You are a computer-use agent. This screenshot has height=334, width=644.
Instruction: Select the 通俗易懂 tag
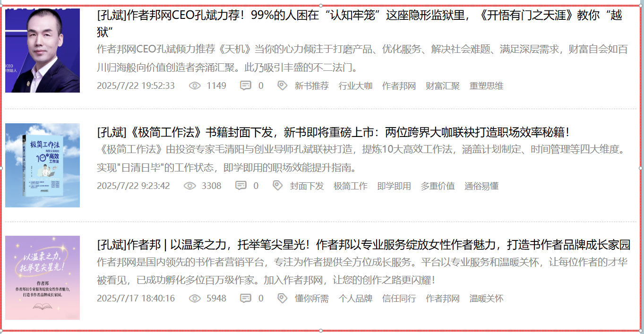pos(481,186)
